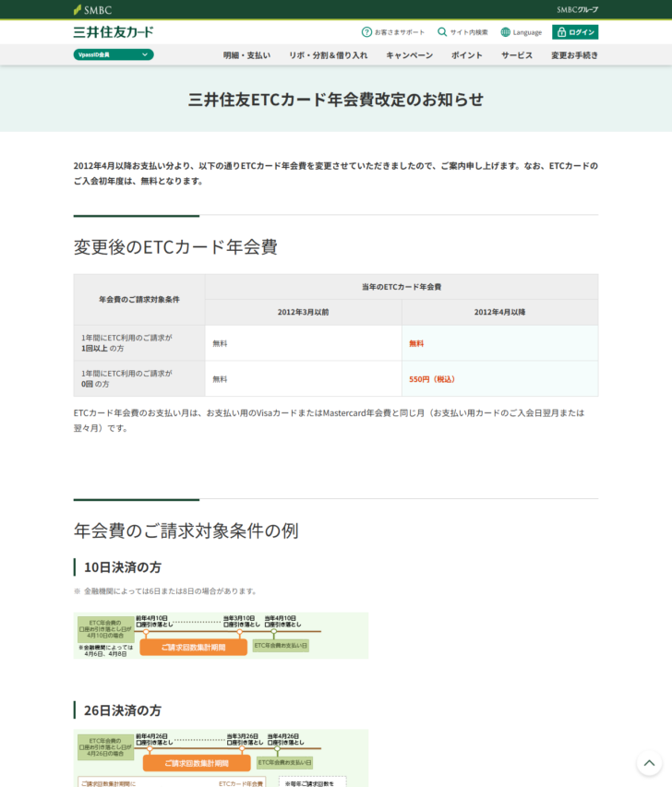
Task: Click the magnifier search icon
Action: [442, 32]
